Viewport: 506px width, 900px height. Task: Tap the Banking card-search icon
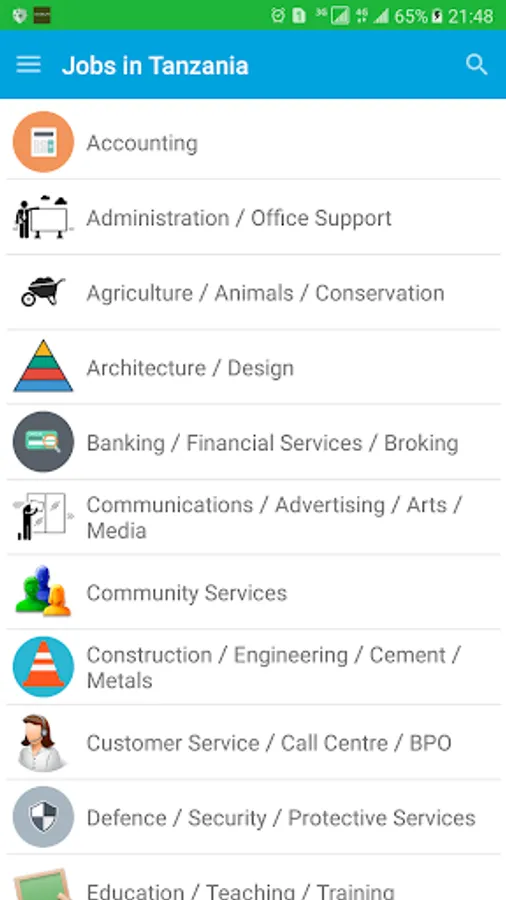(44, 442)
